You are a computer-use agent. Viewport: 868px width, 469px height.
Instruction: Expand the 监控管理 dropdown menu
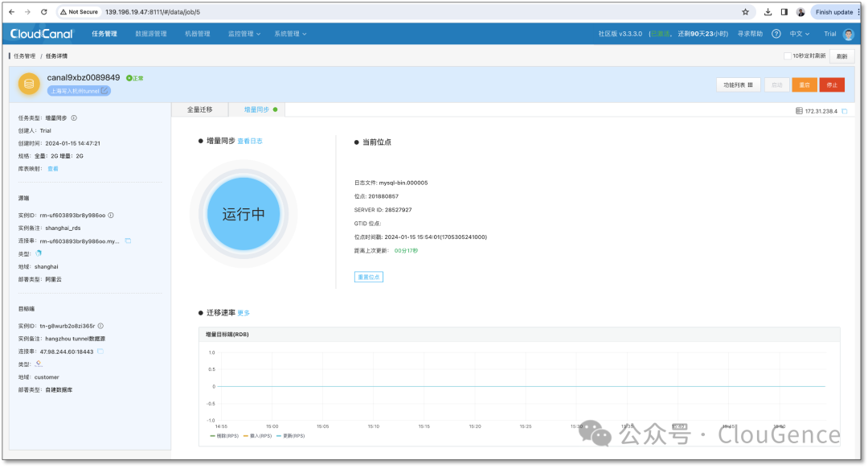244,34
